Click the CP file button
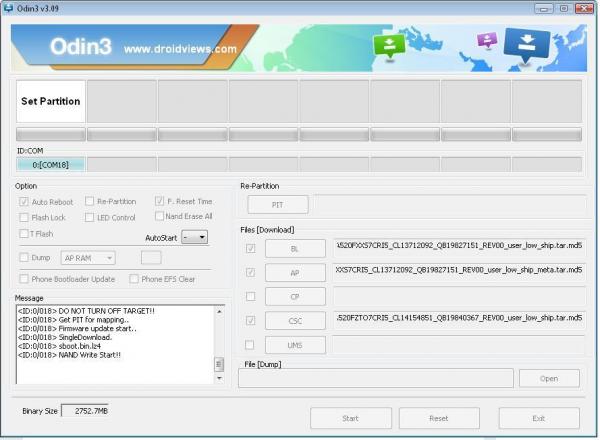Viewport: 600px width, 440px height. click(295, 297)
